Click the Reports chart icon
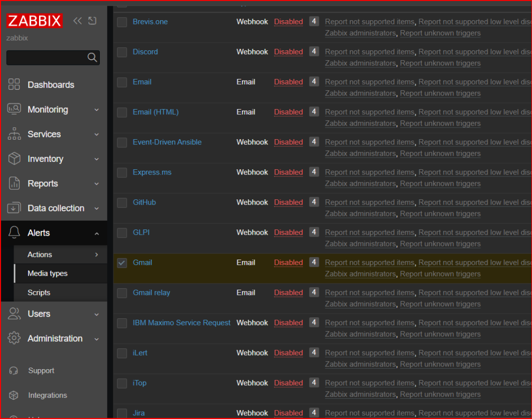 click(x=14, y=183)
